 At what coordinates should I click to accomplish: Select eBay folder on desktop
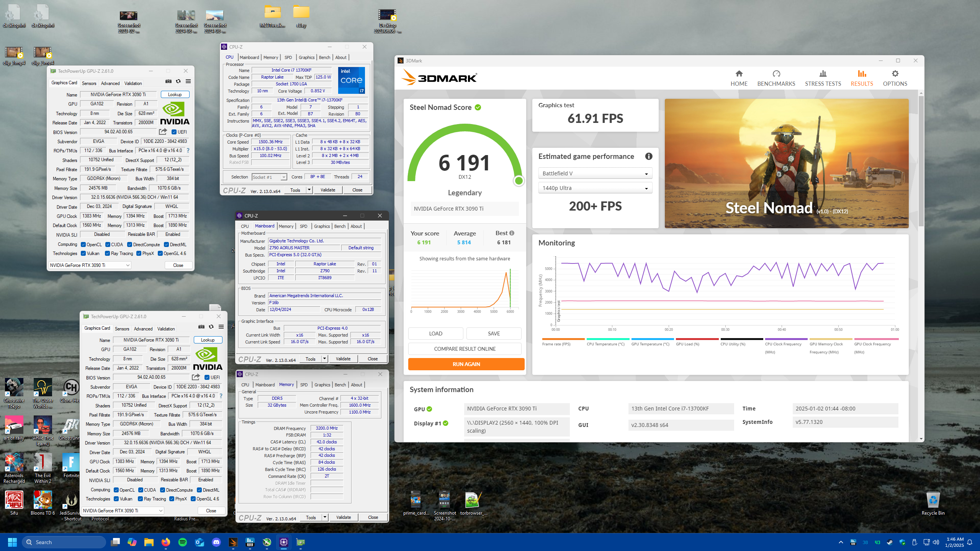(301, 16)
